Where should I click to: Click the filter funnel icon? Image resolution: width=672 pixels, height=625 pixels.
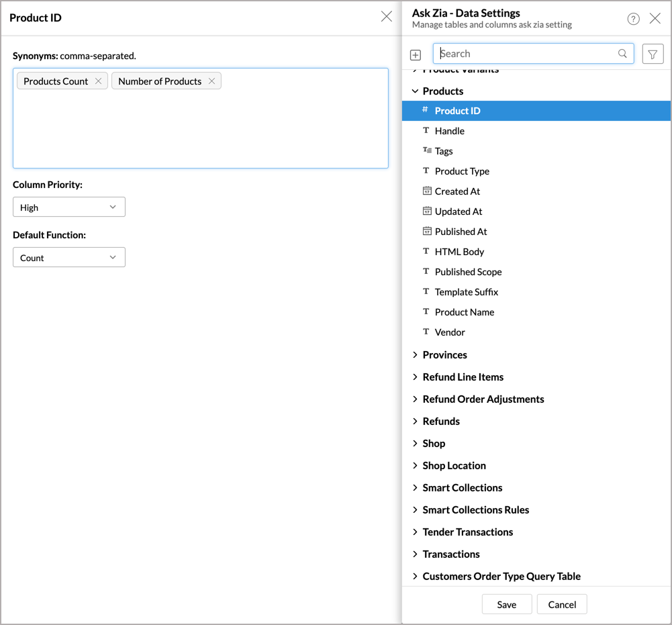tap(653, 54)
